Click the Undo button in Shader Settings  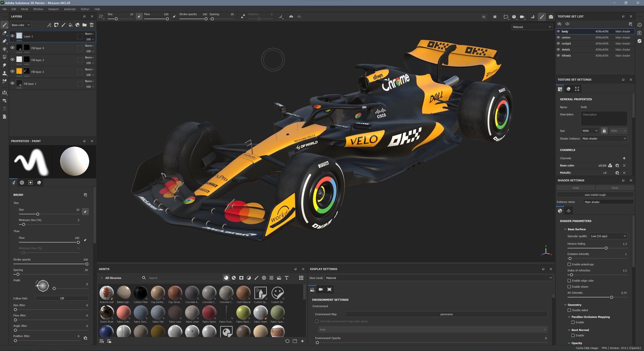[576, 188]
